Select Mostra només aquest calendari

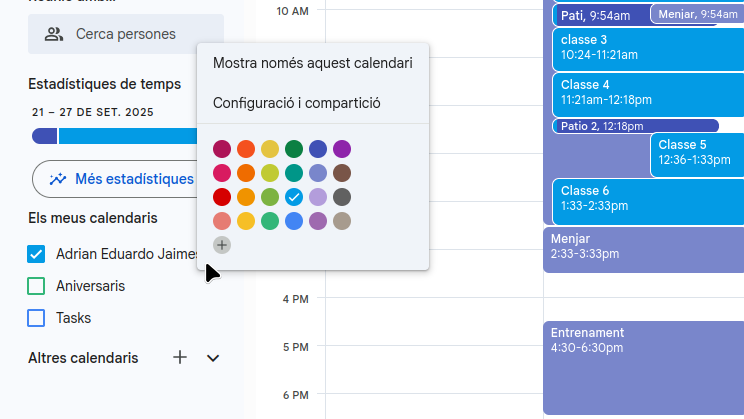[x=313, y=63]
